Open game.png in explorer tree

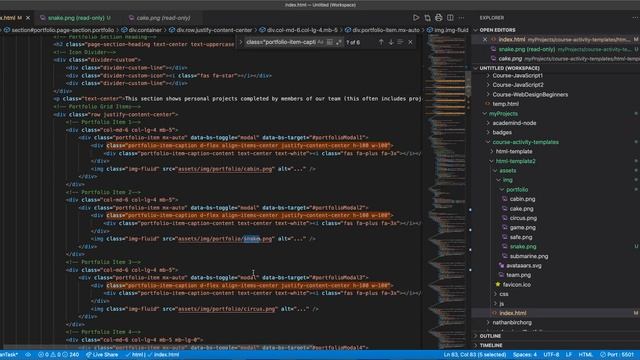522,228
